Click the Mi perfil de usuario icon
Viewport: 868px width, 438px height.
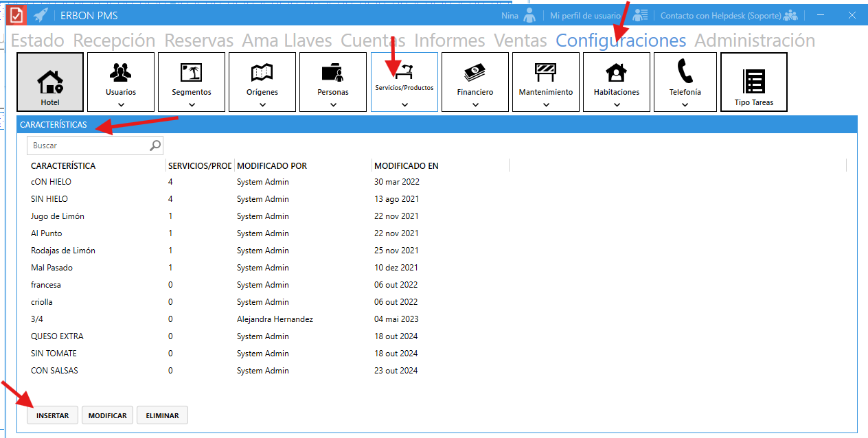(640, 15)
